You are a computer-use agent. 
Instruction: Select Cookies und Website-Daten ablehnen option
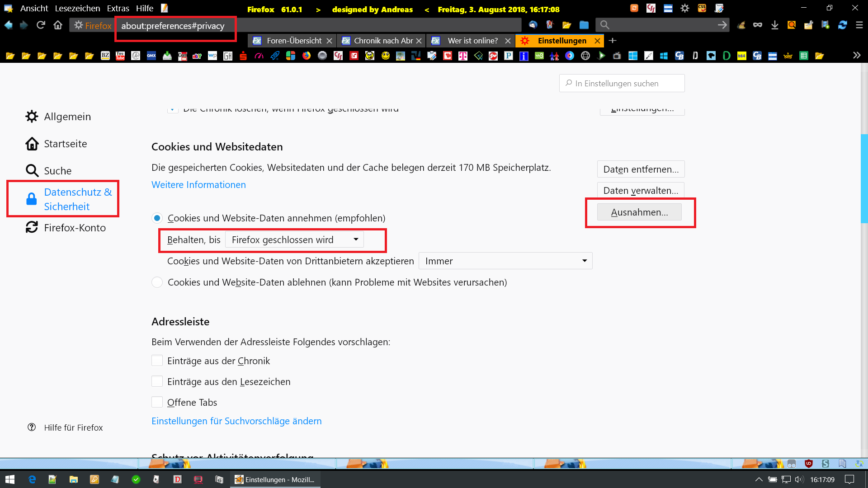(x=157, y=282)
